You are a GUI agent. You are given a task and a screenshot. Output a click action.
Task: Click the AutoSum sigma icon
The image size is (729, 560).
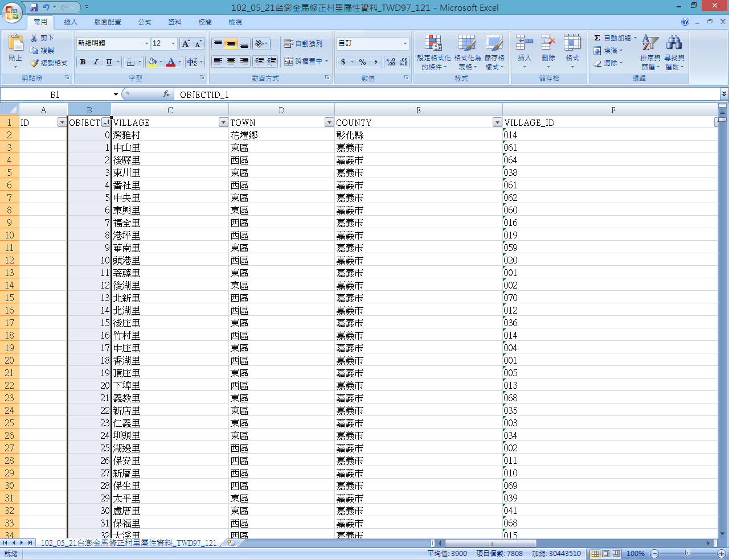click(x=597, y=38)
